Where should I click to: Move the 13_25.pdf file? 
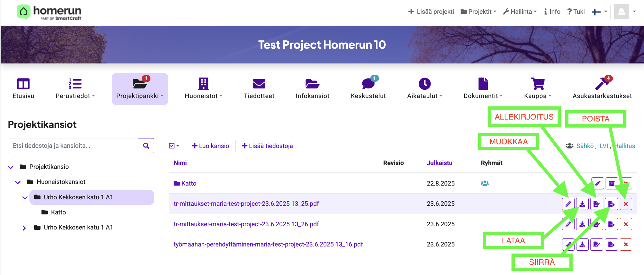coord(611,204)
